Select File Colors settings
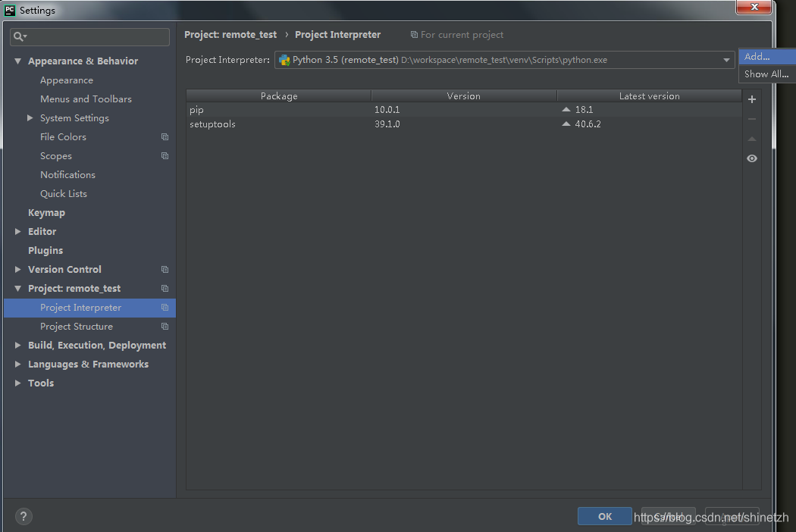Image resolution: width=796 pixels, height=532 pixels. pyautogui.click(x=63, y=137)
